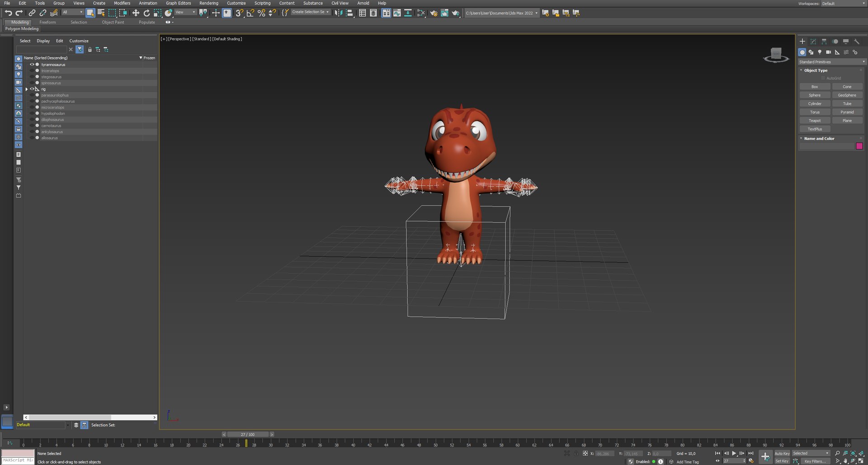Open Schematic View icon

coord(408,13)
